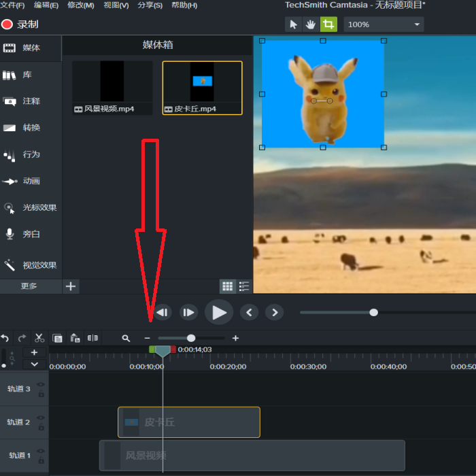The height and width of the screenshot is (476, 476).
Task: Click the timeline playhead marker
Action: (x=163, y=352)
